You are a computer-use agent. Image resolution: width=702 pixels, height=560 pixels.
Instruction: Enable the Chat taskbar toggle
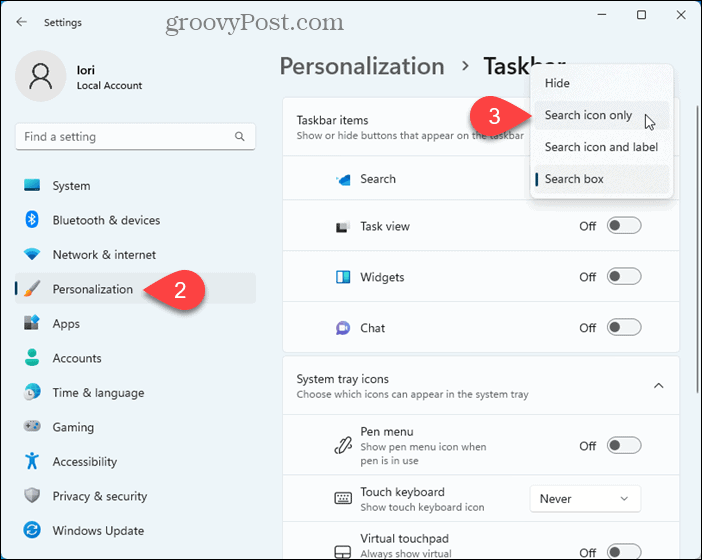(624, 328)
